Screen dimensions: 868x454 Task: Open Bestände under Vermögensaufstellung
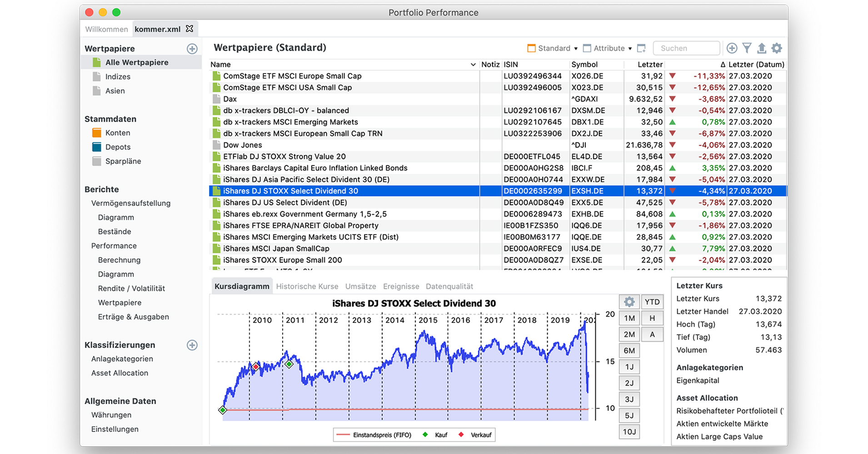coord(115,232)
